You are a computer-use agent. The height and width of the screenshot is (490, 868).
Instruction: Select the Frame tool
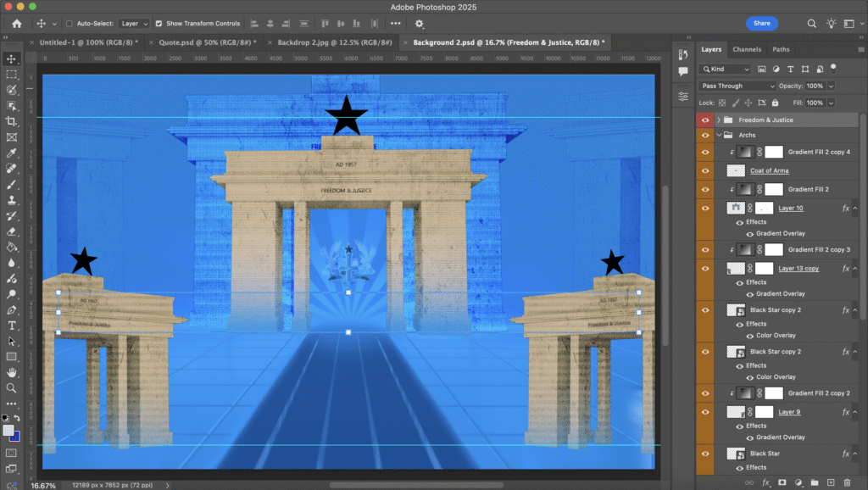11,137
